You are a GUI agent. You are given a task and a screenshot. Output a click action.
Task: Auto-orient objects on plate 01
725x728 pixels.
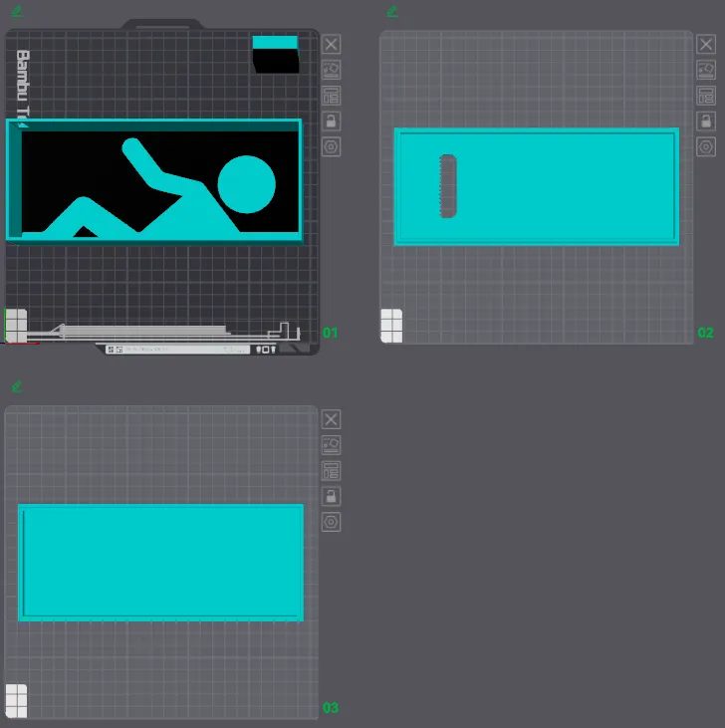coord(331,70)
